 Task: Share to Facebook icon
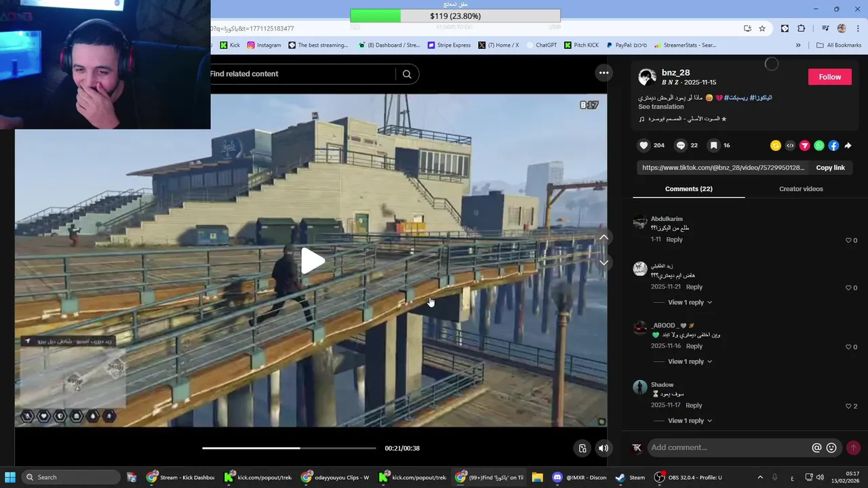(833, 146)
